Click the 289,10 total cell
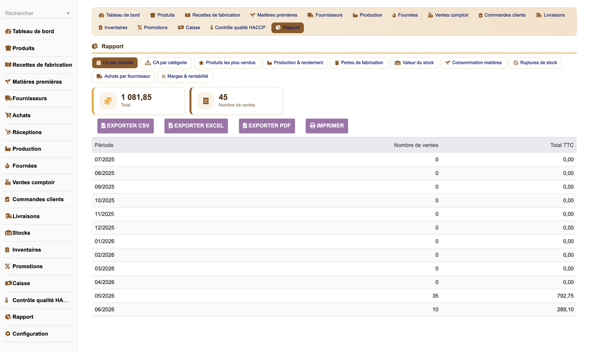This screenshot has height=364, width=590. point(565,309)
